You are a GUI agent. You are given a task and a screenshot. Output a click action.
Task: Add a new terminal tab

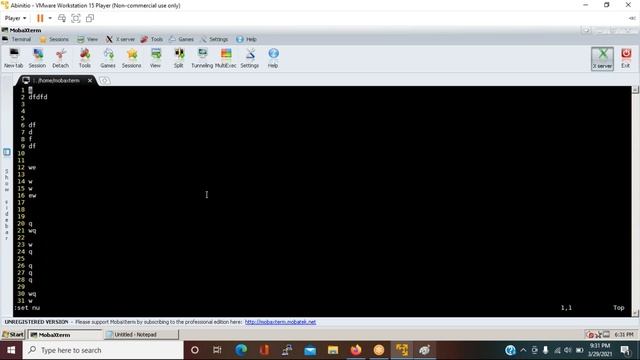coord(104,80)
